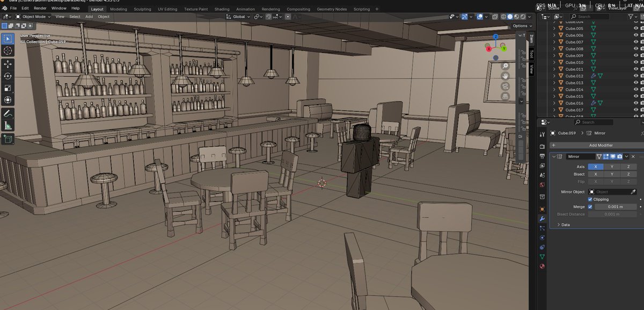
Task: Select the Add Cube tool
Action: click(x=8, y=139)
